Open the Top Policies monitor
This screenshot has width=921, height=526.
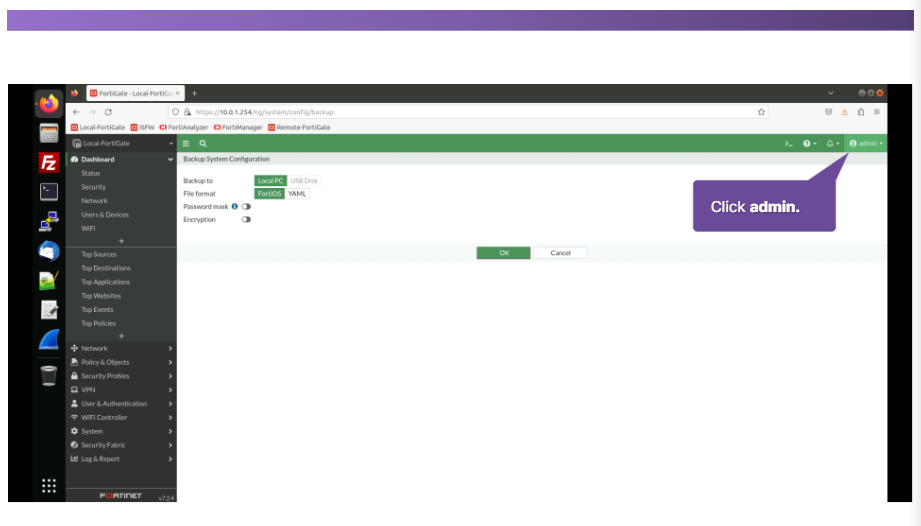pos(98,323)
